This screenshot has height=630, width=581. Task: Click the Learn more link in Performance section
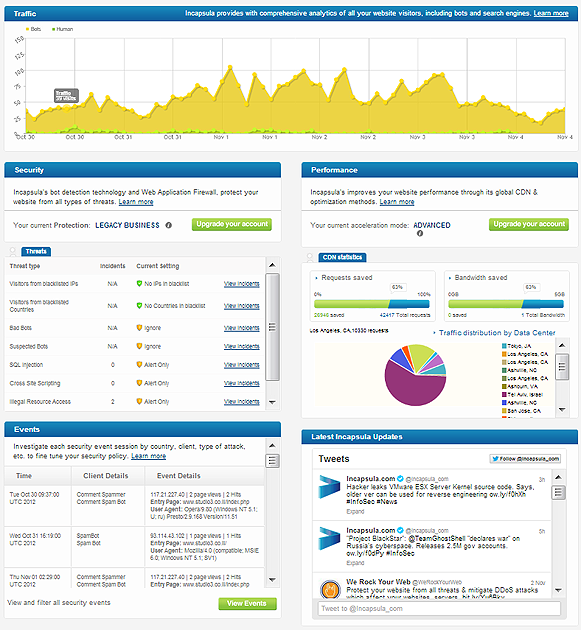(397, 202)
